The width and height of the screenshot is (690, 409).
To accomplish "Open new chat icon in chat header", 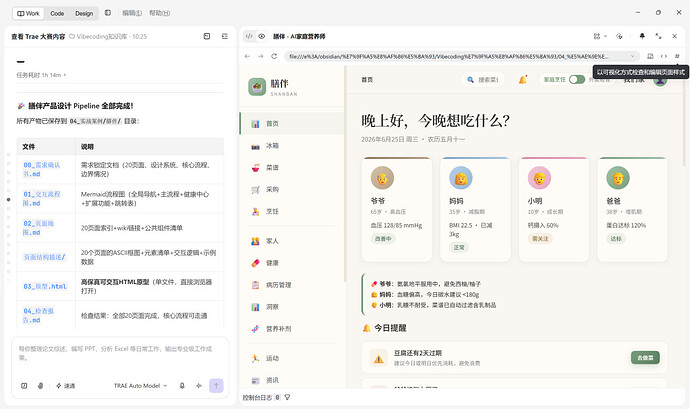I will pos(207,36).
